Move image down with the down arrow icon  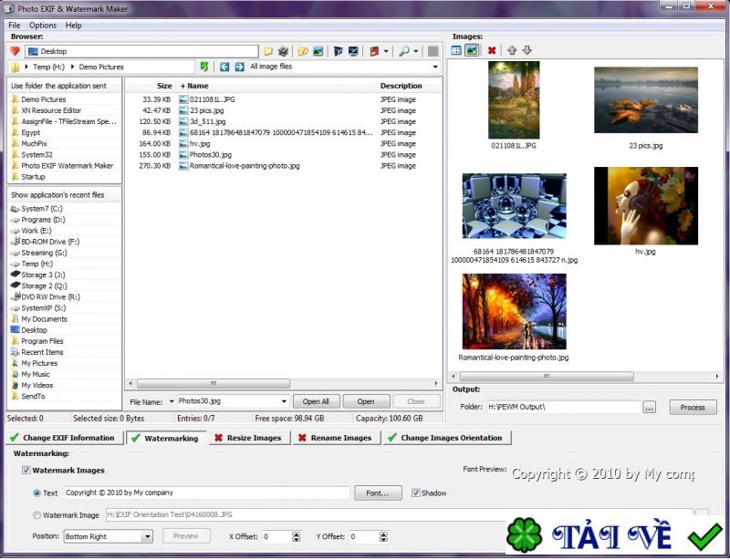pos(527,50)
